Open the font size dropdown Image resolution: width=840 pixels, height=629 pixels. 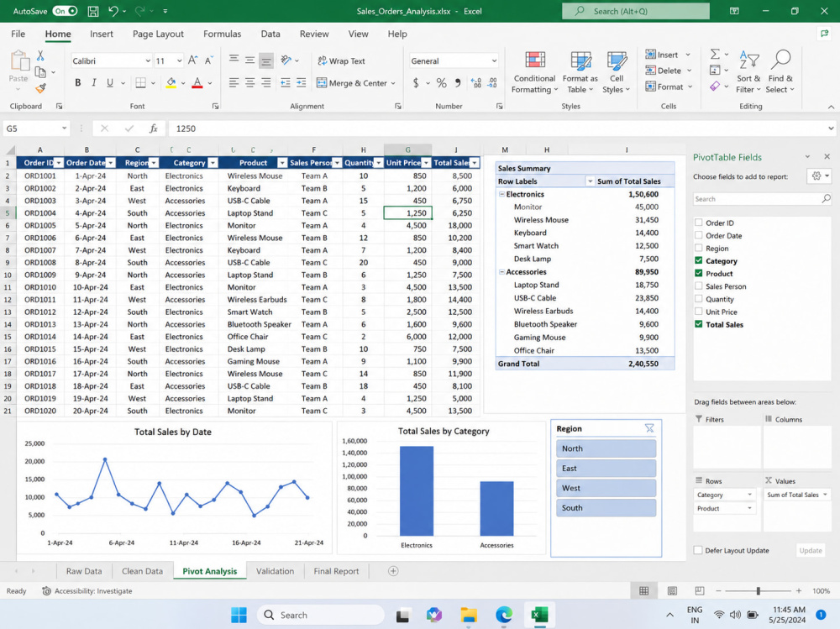[x=179, y=60]
